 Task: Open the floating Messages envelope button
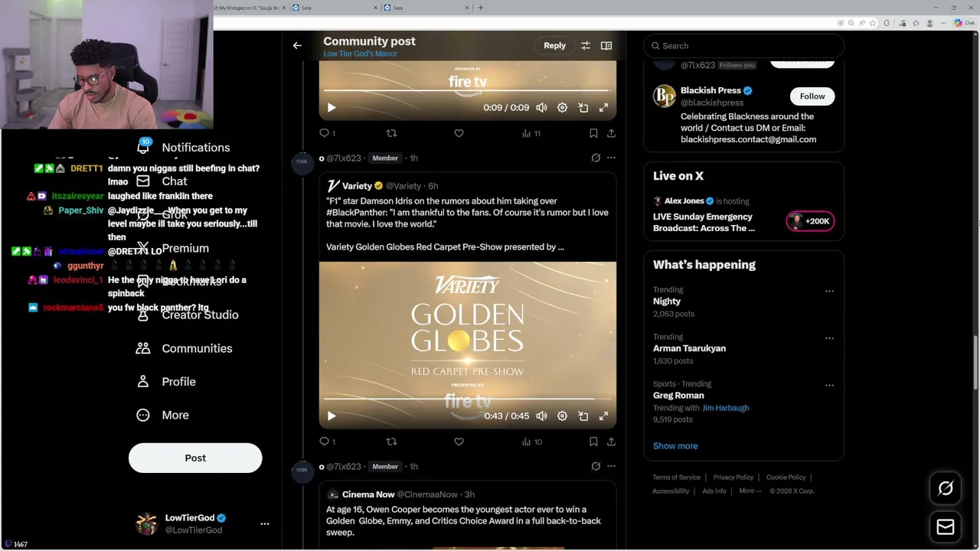(946, 527)
